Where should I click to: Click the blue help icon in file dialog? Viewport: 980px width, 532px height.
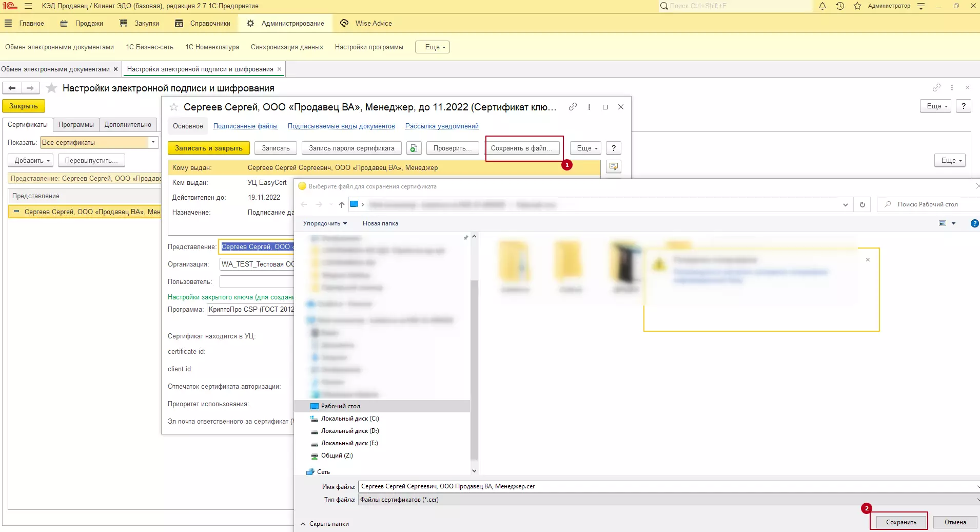[974, 223]
